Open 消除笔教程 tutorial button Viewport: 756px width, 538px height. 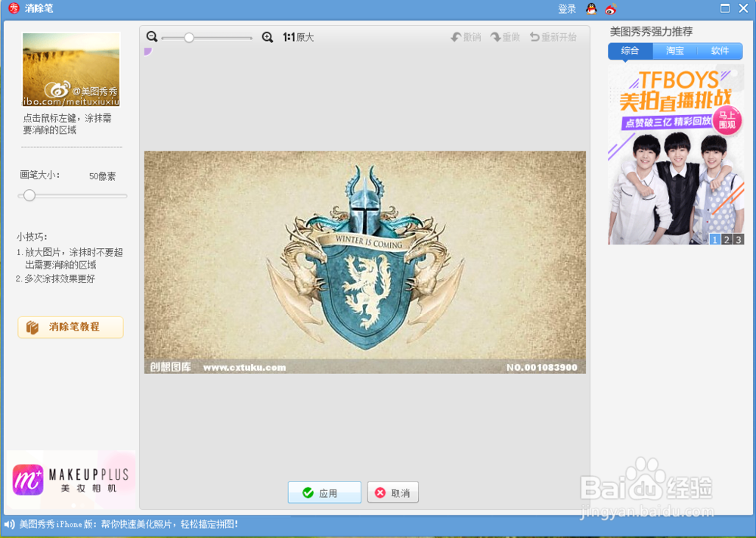coord(71,327)
